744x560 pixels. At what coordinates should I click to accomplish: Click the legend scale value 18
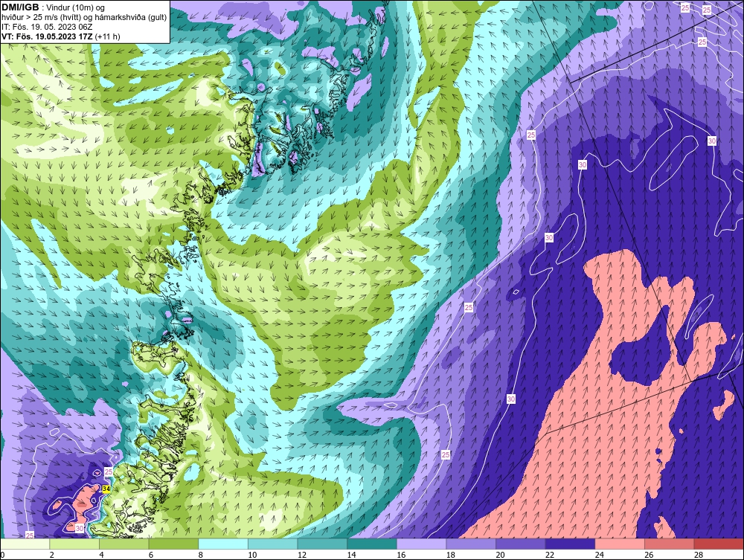[x=450, y=555]
